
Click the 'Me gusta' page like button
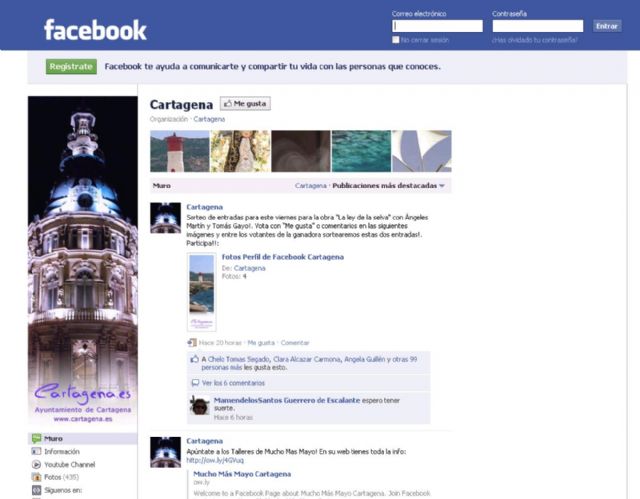(x=245, y=103)
